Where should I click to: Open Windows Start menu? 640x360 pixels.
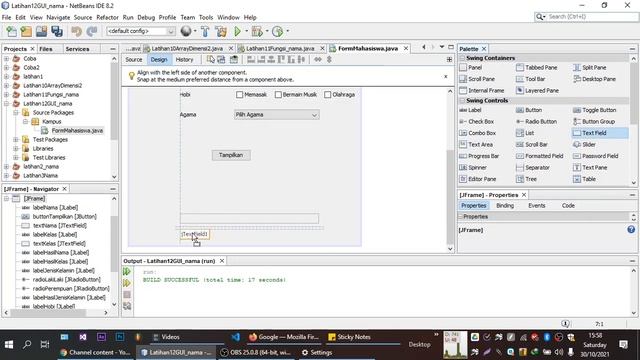(9, 345)
